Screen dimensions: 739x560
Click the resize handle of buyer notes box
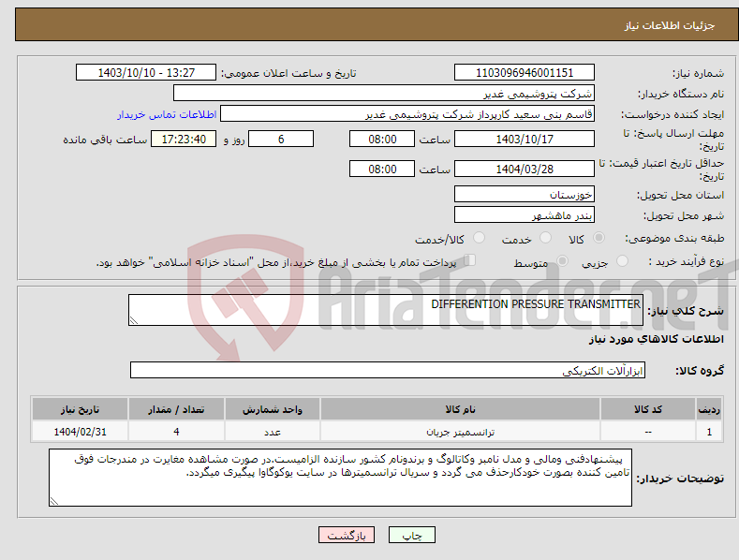54,501
